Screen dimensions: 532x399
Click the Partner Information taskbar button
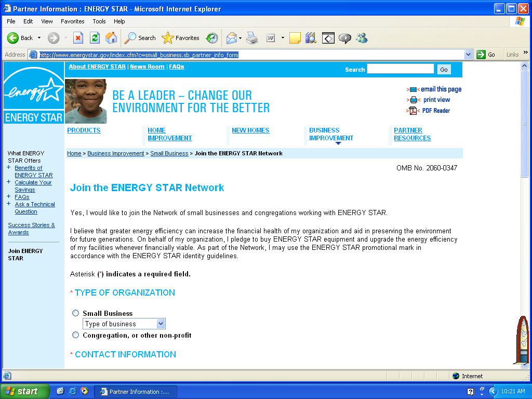point(135,392)
